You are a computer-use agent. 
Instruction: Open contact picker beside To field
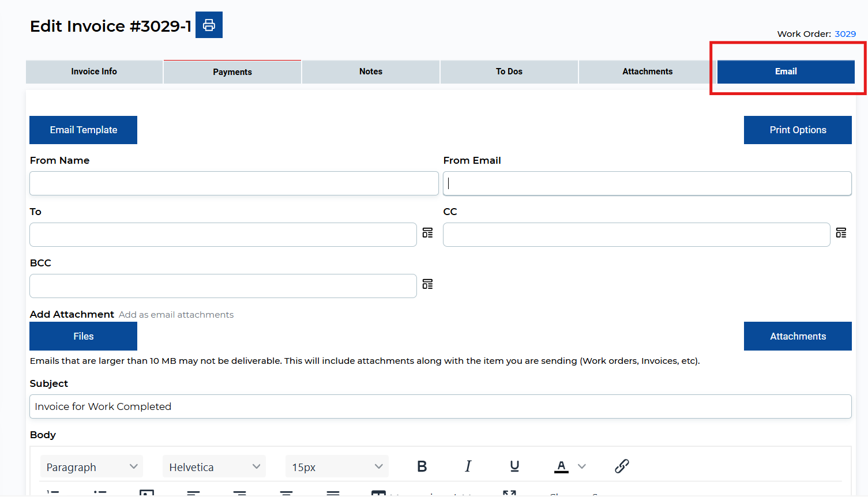(427, 233)
